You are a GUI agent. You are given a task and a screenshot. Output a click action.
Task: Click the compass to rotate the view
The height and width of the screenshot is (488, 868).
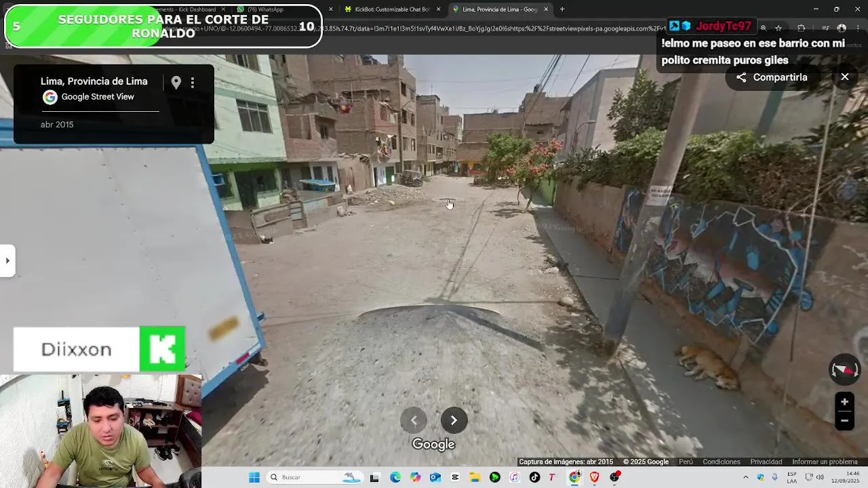[845, 370]
